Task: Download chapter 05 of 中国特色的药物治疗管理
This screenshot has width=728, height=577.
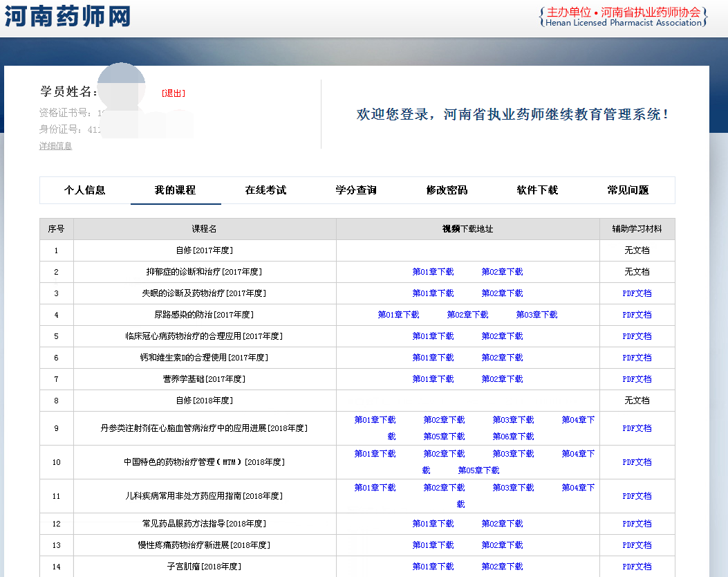Action: (x=478, y=470)
